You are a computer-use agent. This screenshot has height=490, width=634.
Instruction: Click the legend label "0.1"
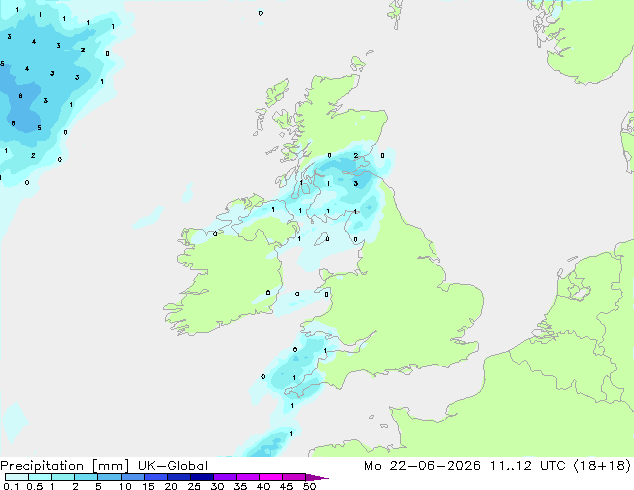point(11,486)
